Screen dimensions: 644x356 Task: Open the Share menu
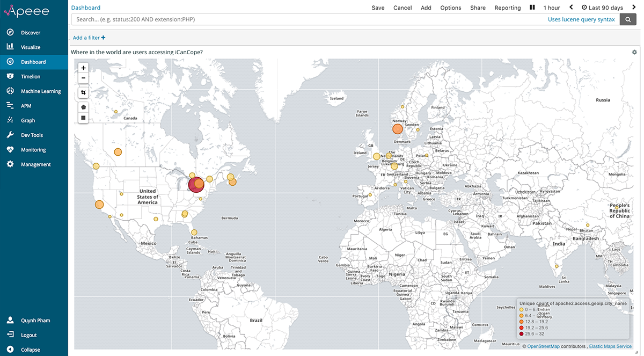click(x=478, y=8)
